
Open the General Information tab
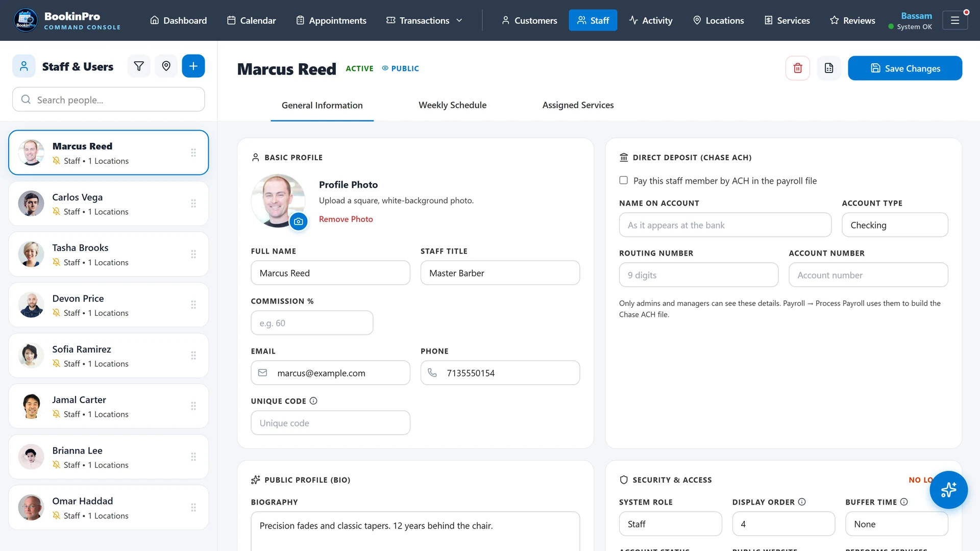click(322, 105)
